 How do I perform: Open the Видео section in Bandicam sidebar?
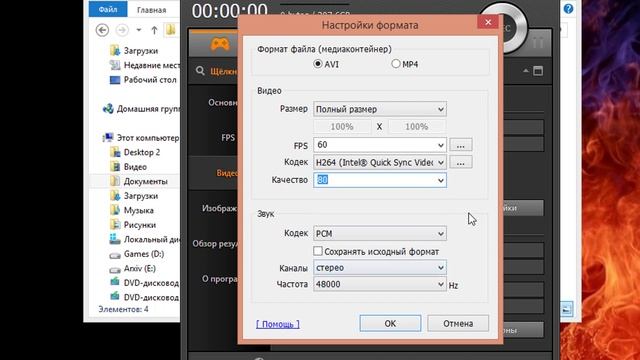227,173
